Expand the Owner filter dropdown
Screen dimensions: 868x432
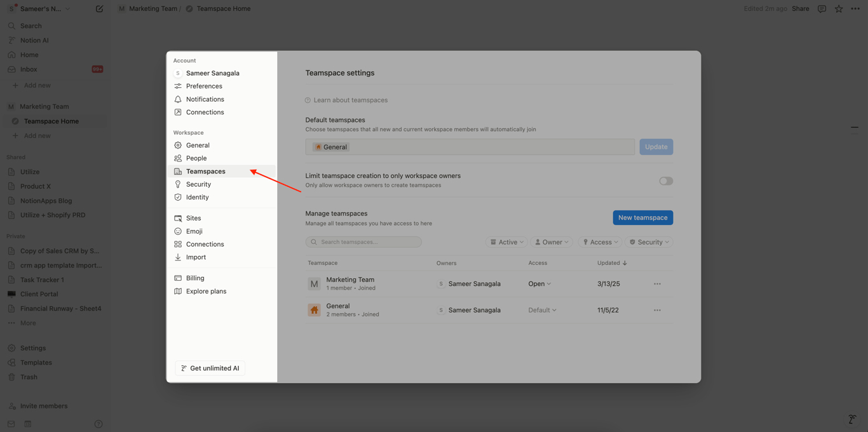[551, 242]
